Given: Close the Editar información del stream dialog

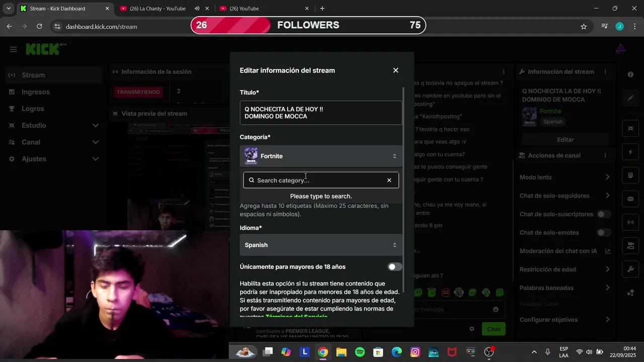Looking at the screenshot, I should [395, 70].
